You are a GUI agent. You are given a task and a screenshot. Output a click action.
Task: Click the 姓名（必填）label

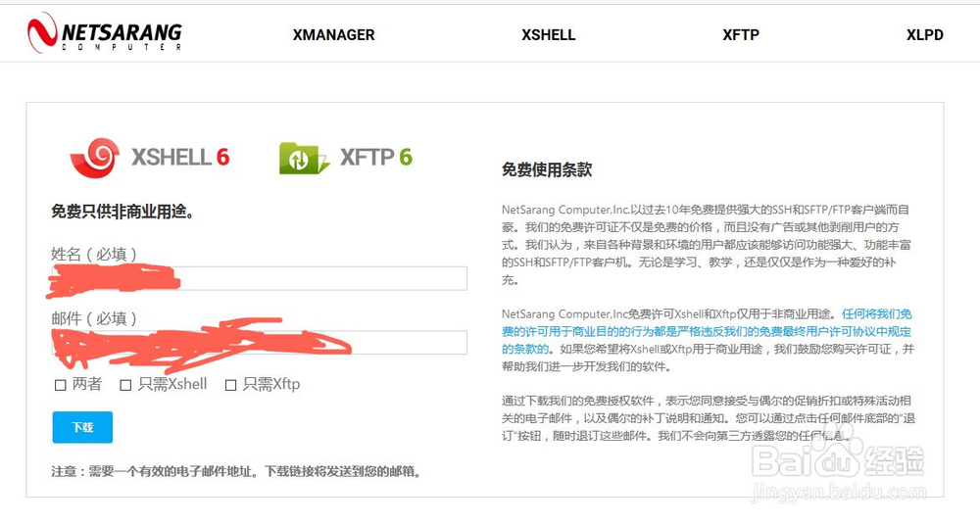tap(94, 254)
